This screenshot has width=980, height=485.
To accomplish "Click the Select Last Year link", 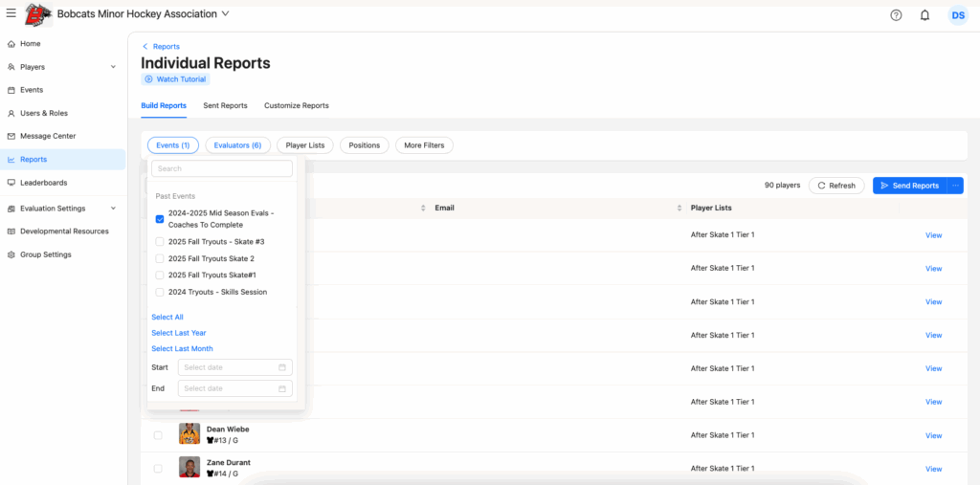I will point(178,333).
